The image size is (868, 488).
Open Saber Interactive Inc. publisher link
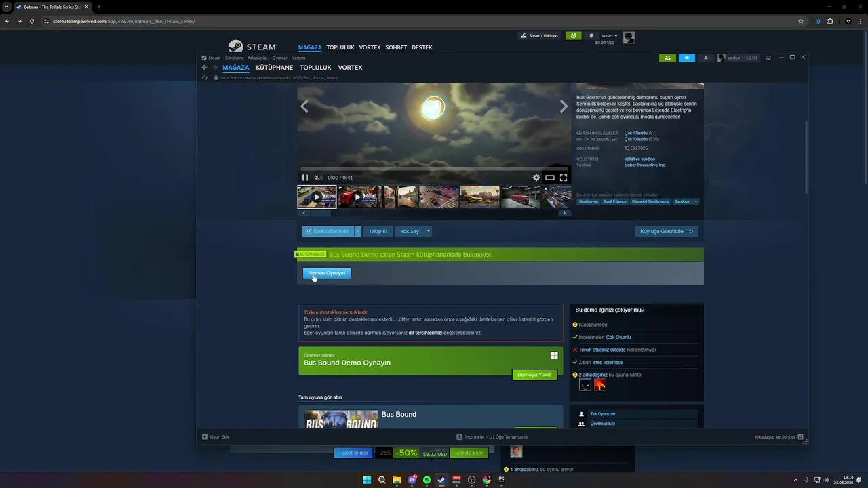point(645,165)
